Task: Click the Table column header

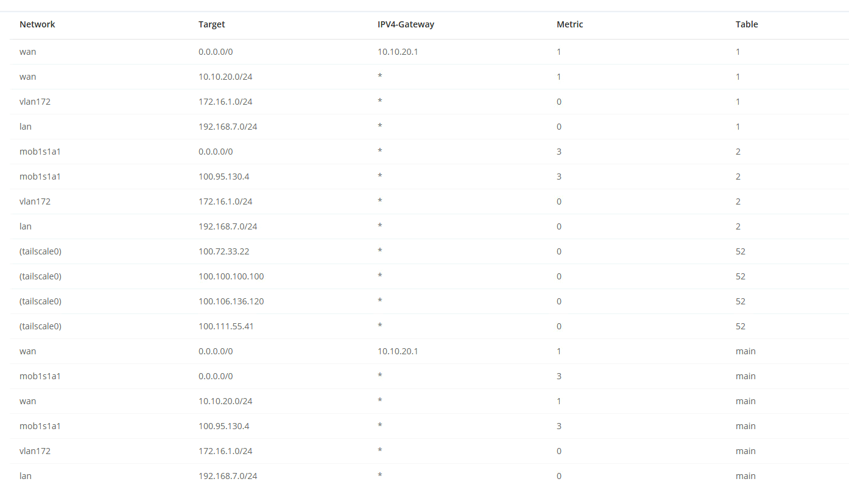Action: click(x=747, y=24)
